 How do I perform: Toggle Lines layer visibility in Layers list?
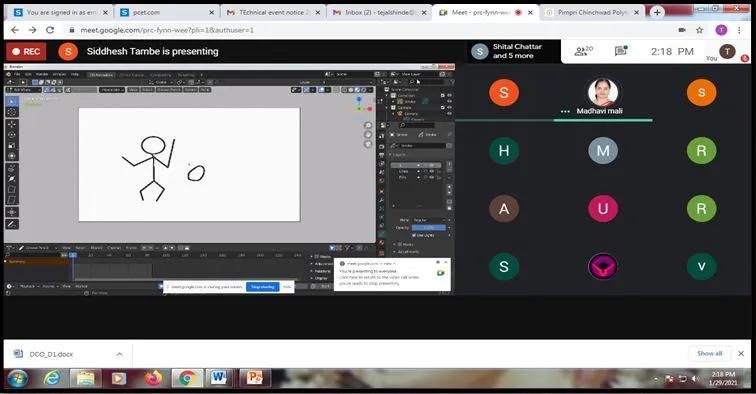(432, 171)
